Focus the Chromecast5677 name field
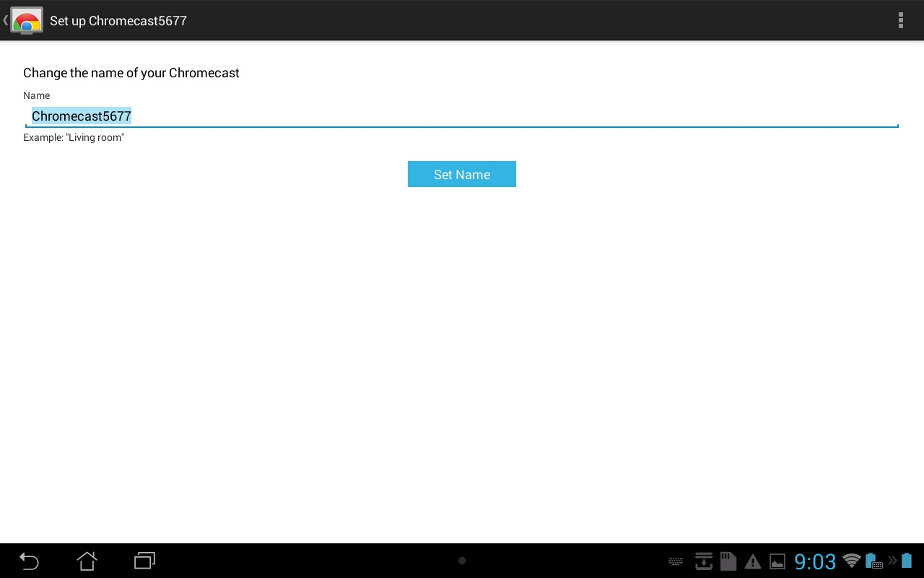924x578 pixels. pyautogui.click(x=462, y=116)
